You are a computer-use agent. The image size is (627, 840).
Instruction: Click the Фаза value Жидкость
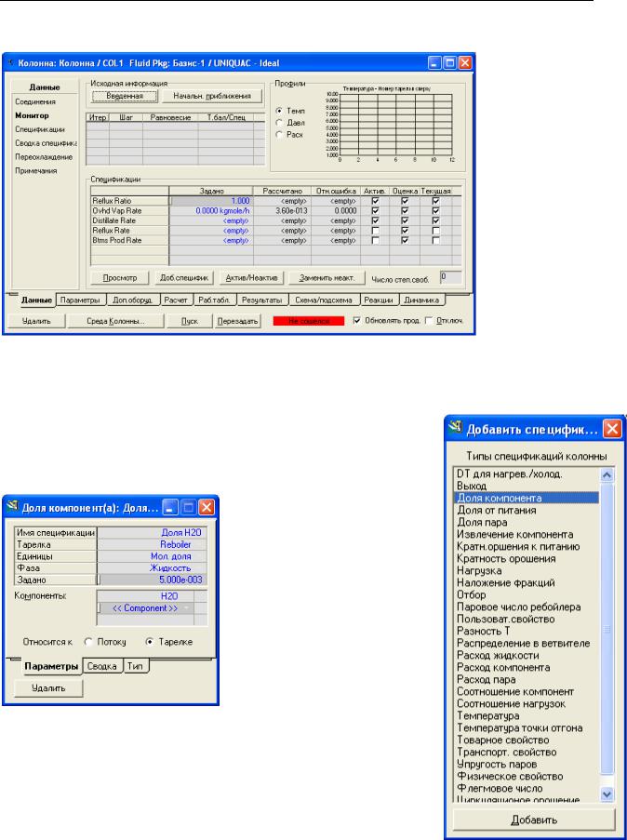pos(153,568)
